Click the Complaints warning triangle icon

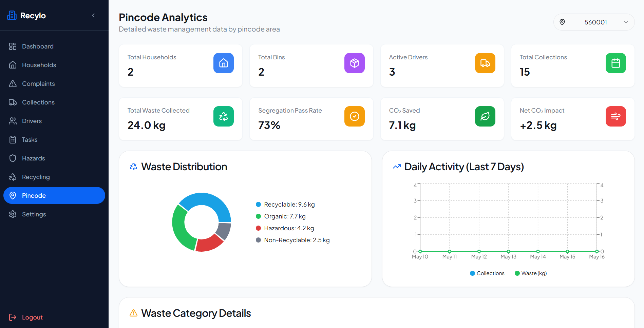point(13,84)
